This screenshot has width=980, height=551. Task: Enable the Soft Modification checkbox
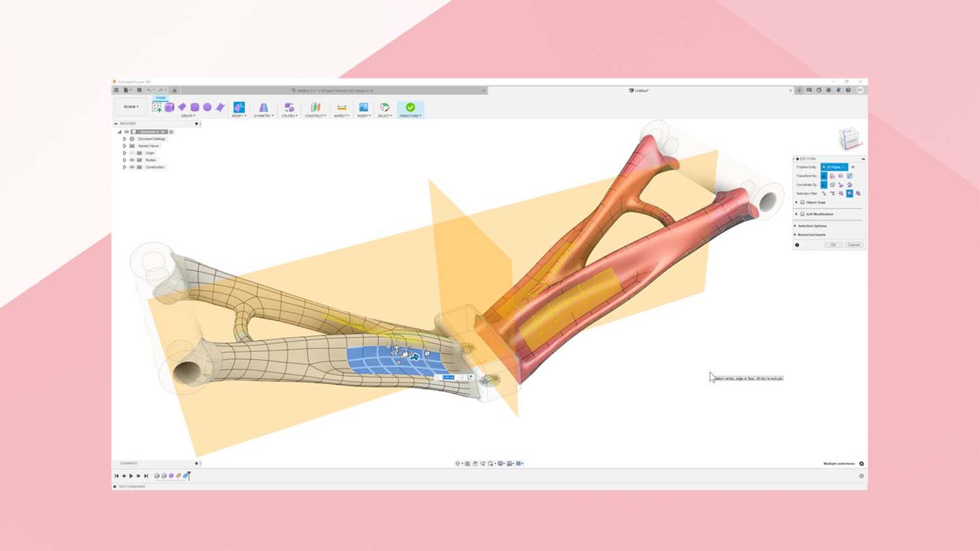[x=802, y=214]
